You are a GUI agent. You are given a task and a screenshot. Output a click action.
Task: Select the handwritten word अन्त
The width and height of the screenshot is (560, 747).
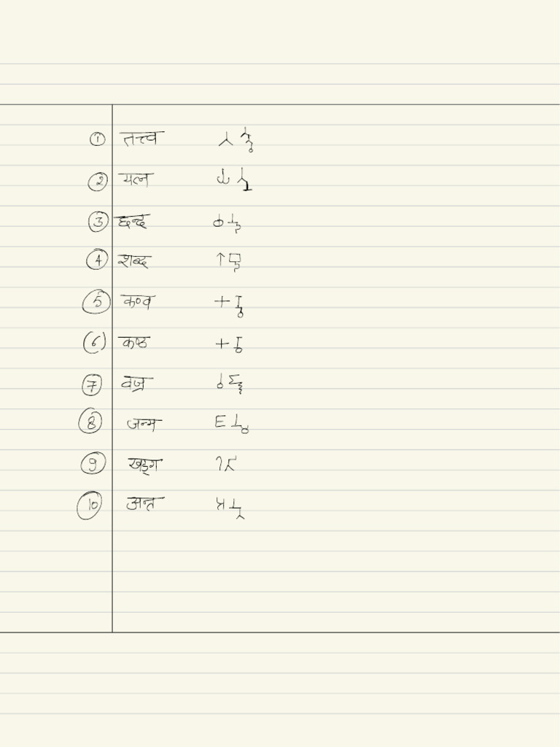[x=145, y=503]
